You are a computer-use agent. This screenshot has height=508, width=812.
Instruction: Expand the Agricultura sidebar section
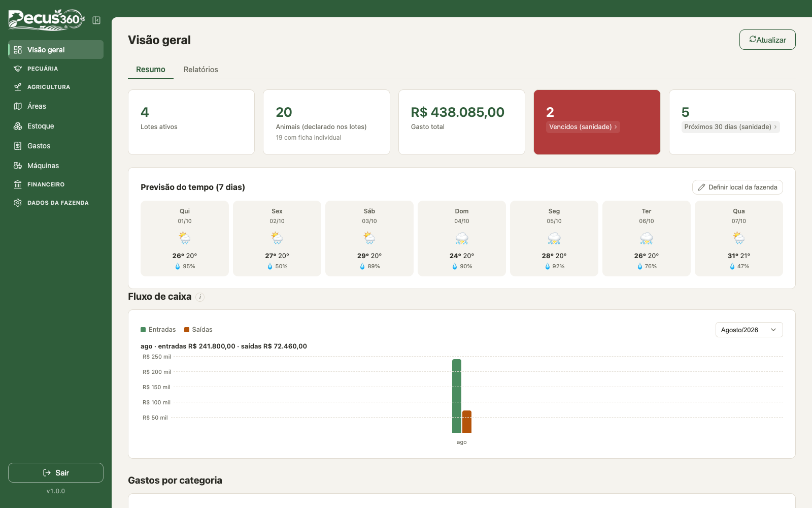[x=56, y=87]
